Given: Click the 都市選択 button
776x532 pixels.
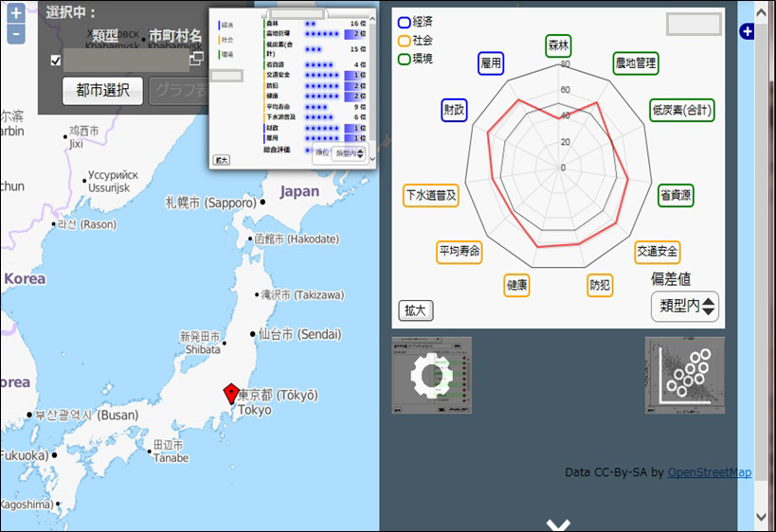Looking at the screenshot, I should coord(102,91).
